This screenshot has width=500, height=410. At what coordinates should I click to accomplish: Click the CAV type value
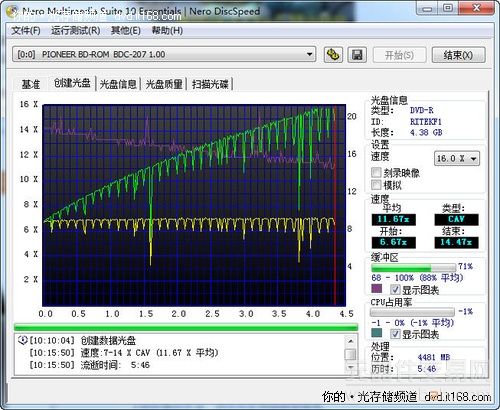(x=456, y=219)
